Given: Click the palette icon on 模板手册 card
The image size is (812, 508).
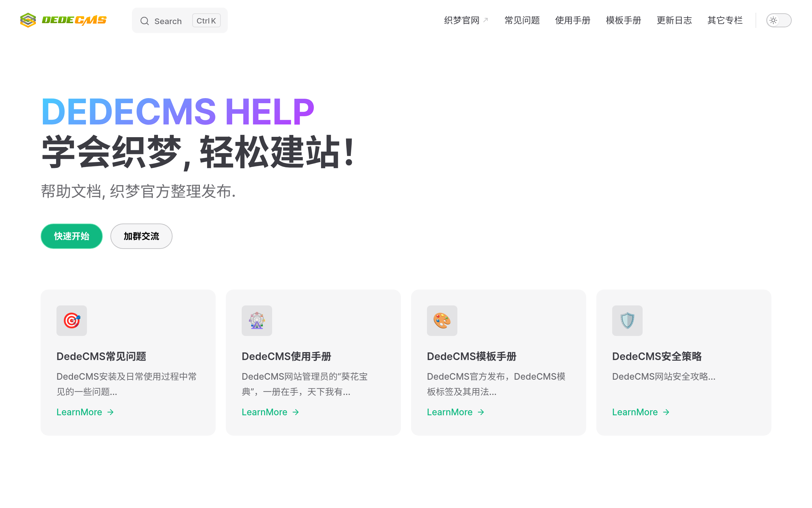Looking at the screenshot, I should coord(442,321).
